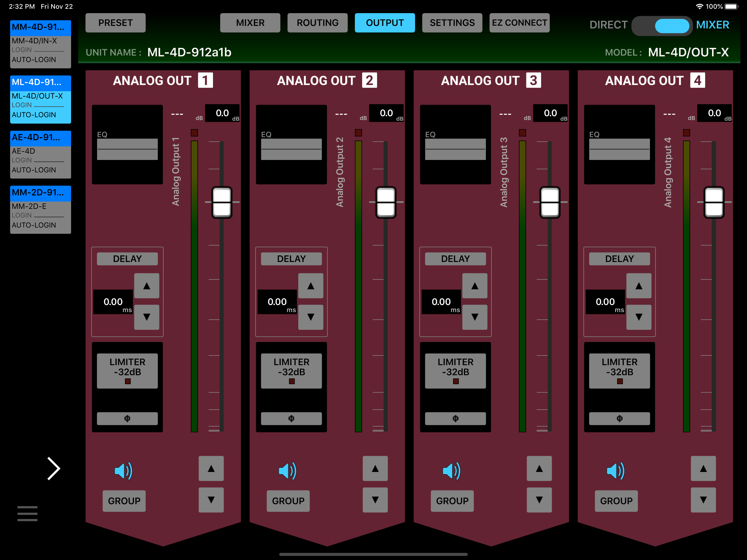
Task: Toggle the Limiter -32dB on Analog Out 1
Action: [x=127, y=371]
